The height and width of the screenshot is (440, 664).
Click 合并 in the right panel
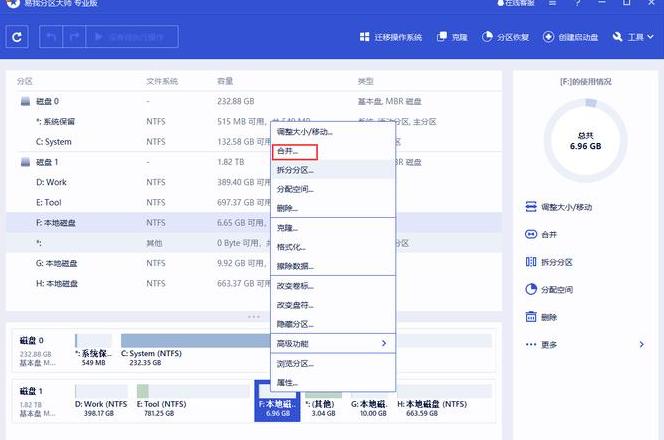pos(541,235)
